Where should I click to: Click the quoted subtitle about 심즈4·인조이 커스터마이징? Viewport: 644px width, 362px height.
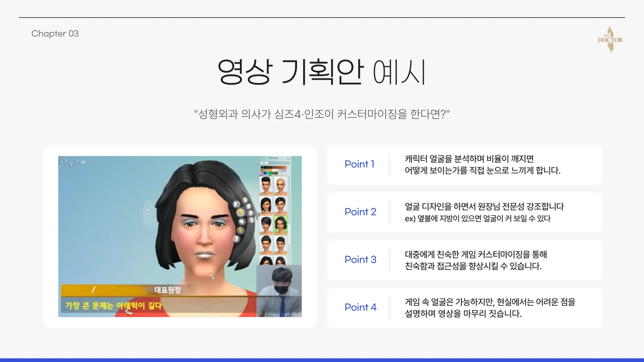[x=322, y=114]
